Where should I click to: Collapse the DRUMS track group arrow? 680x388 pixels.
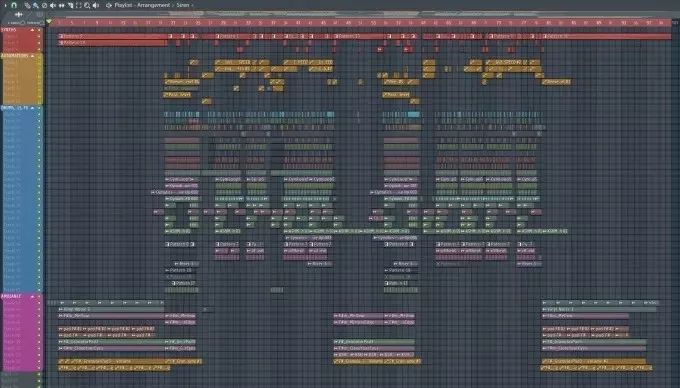(32, 108)
